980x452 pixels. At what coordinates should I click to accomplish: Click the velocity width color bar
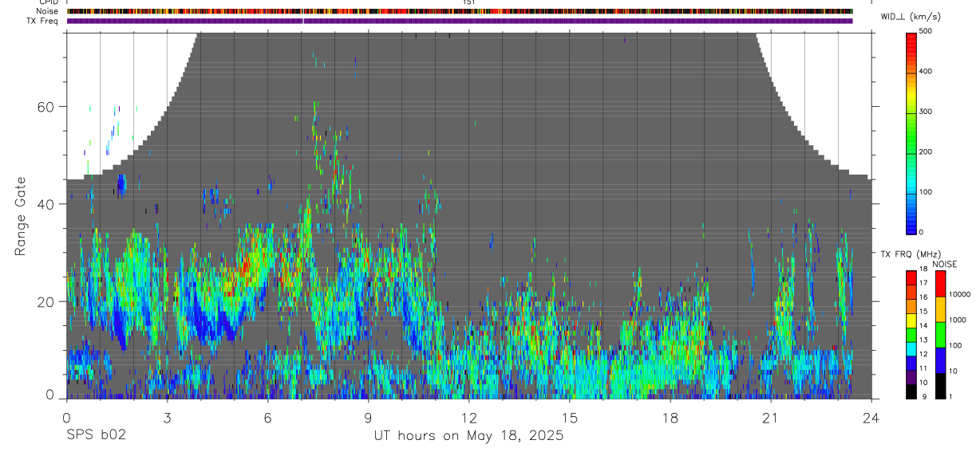tap(911, 132)
